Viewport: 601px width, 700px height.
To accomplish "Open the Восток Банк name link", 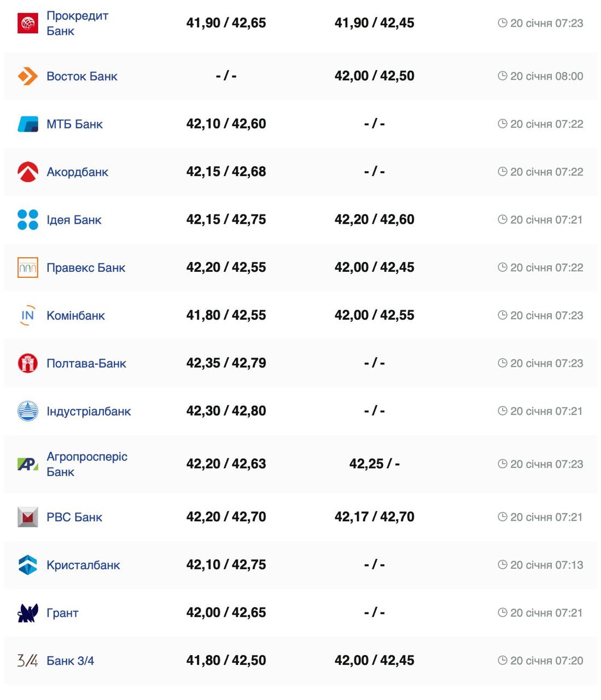I will tap(82, 76).
